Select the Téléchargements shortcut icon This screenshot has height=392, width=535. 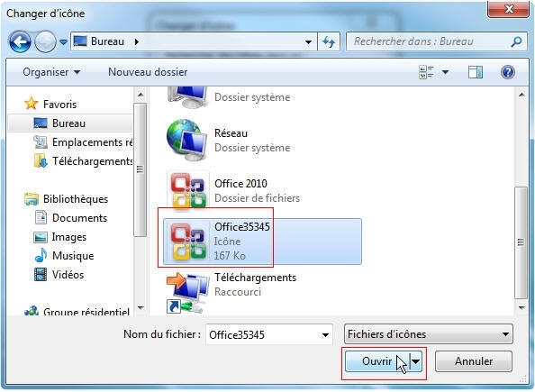point(188,293)
